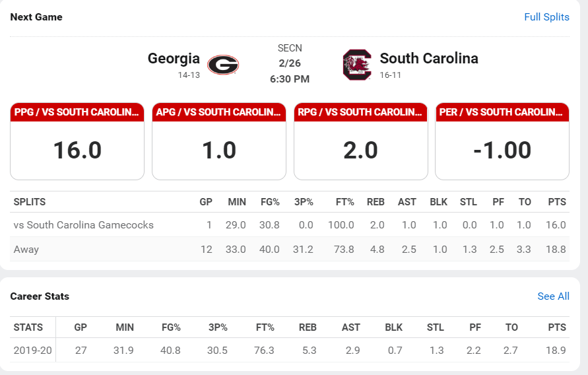Open the Full Splits link

tap(546, 17)
